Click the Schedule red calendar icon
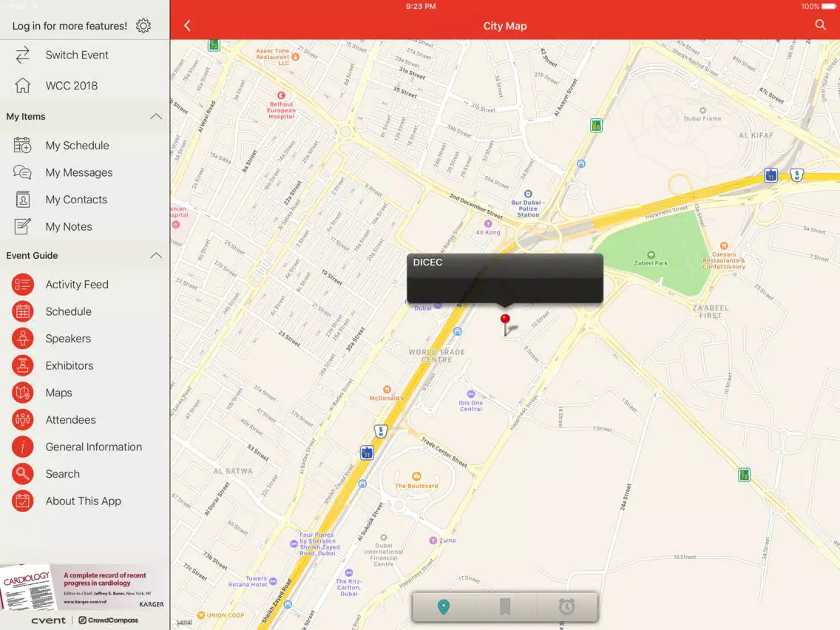 point(22,312)
